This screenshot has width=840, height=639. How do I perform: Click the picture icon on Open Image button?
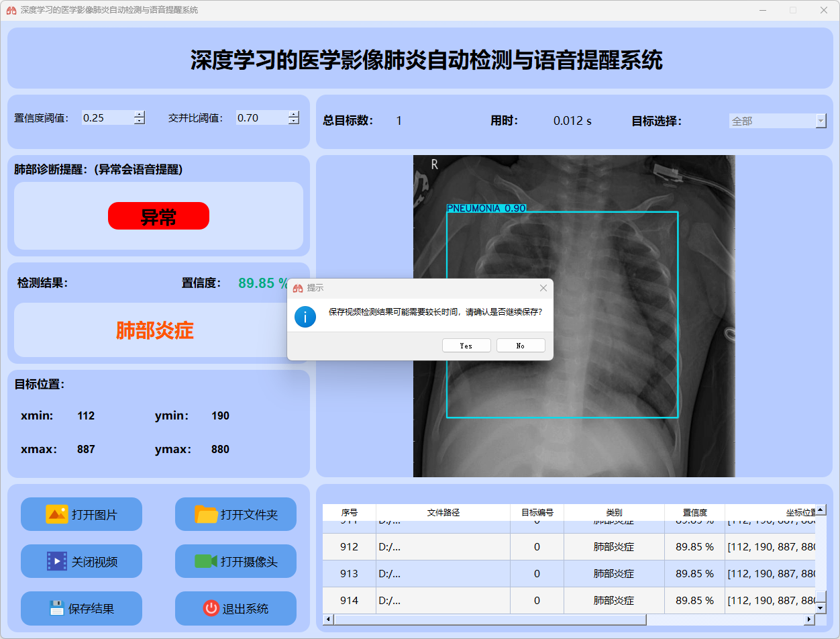[x=56, y=514]
